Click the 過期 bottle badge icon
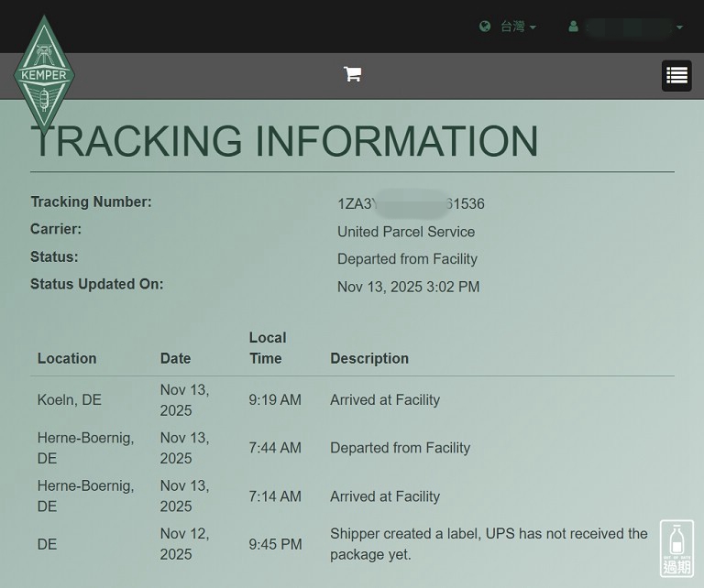Screen dimensions: 704x588 click(x=676, y=548)
